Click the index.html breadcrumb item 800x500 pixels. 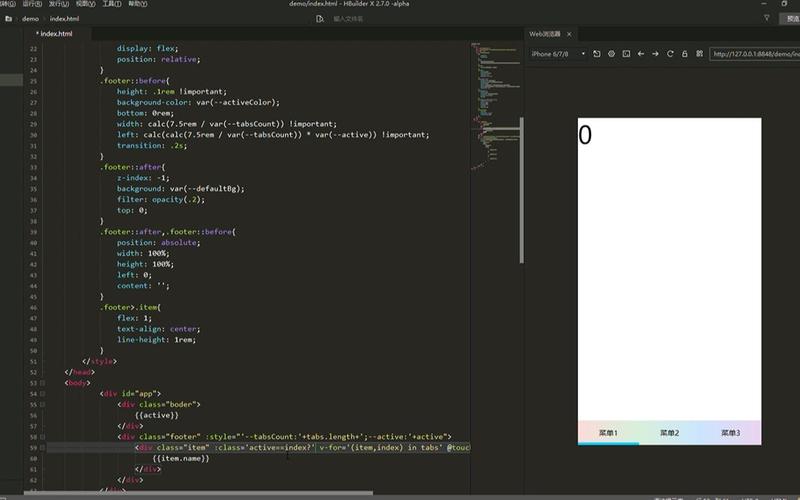coord(64,18)
